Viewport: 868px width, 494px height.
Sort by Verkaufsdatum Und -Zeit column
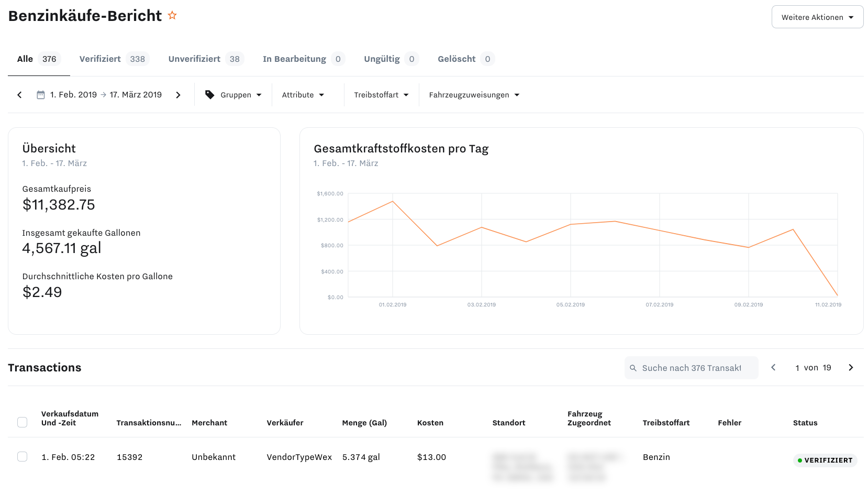click(x=70, y=418)
